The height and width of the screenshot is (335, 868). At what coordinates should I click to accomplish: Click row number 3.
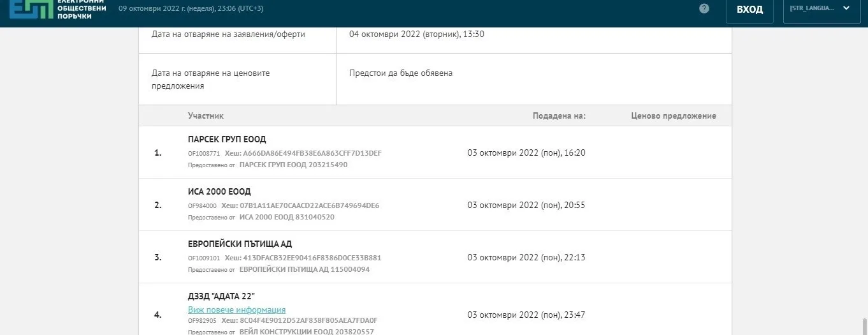click(158, 257)
